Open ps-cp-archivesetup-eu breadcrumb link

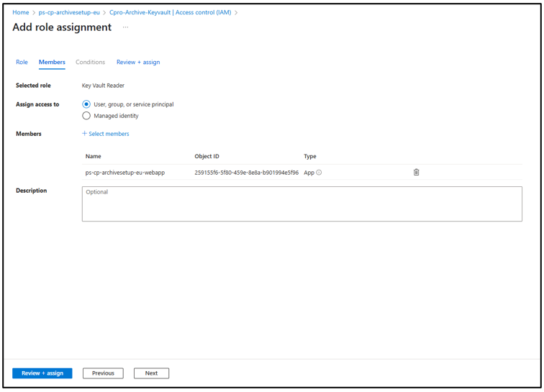pos(69,12)
